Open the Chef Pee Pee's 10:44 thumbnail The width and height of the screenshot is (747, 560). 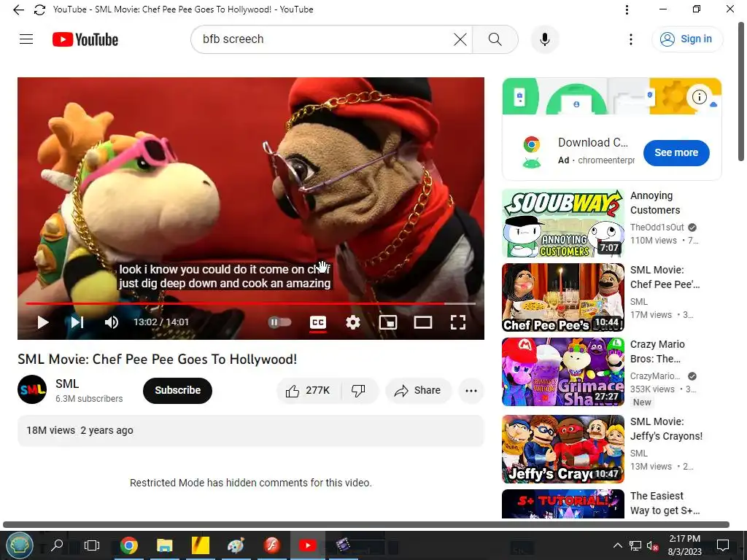(562, 297)
